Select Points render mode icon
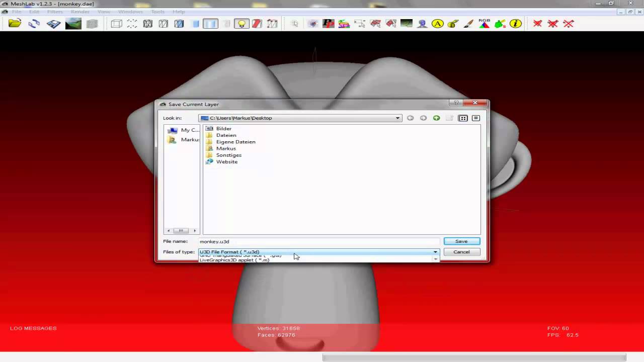This screenshot has height=362, width=644. click(x=132, y=24)
